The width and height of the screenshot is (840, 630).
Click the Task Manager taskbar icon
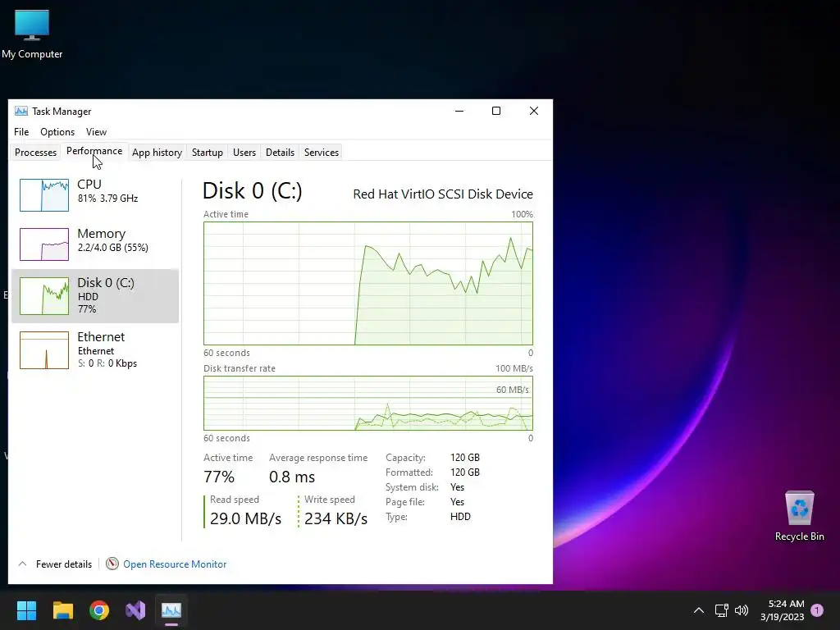(x=171, y=610)
